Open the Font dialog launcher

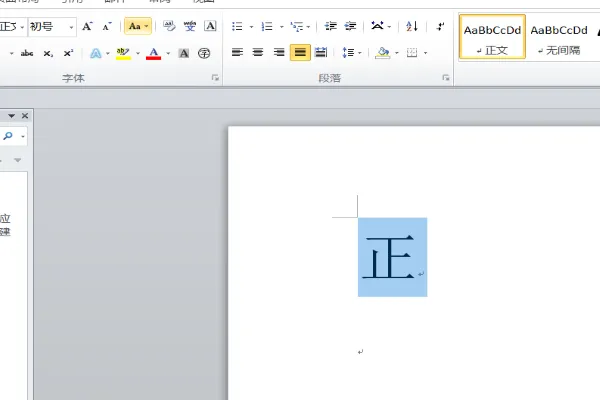(214, 77)
